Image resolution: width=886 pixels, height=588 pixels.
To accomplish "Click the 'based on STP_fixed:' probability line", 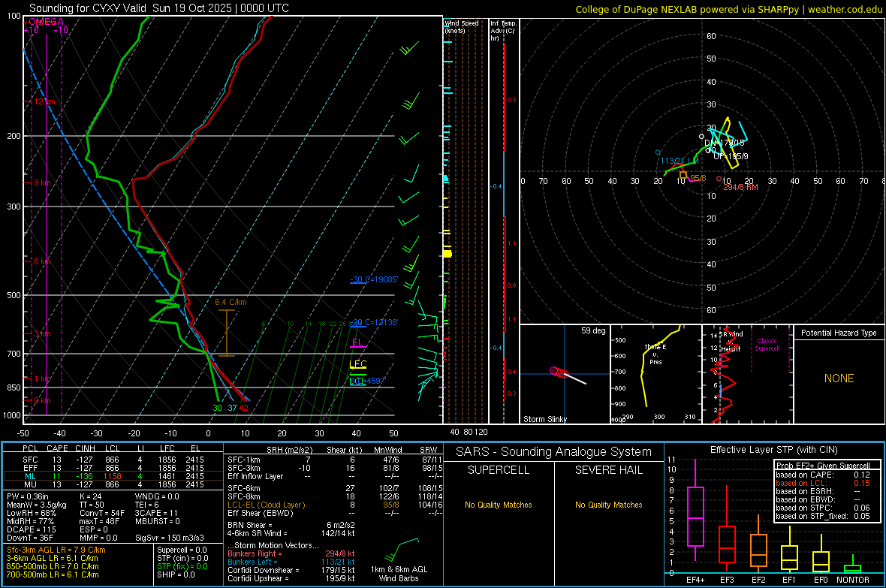I will point(823,516).
